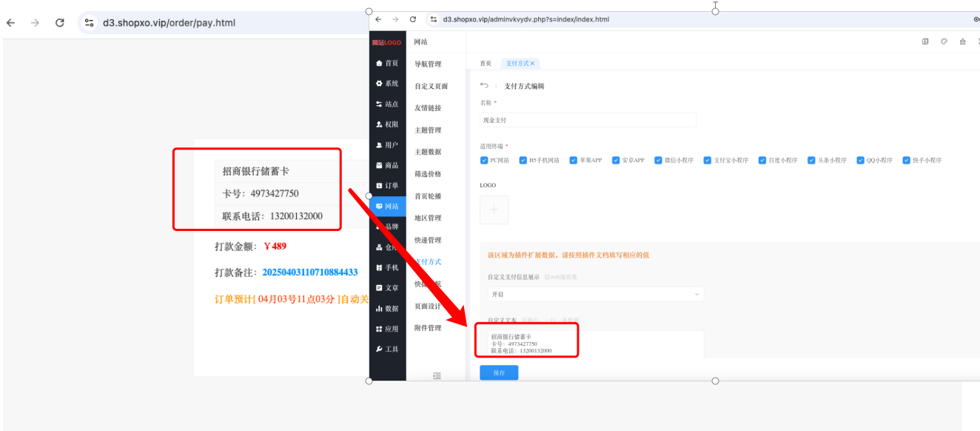Viewport: 980px width, 431px height.
Task: Open site info icon beside the admin URL
Action: pos(434,19)
